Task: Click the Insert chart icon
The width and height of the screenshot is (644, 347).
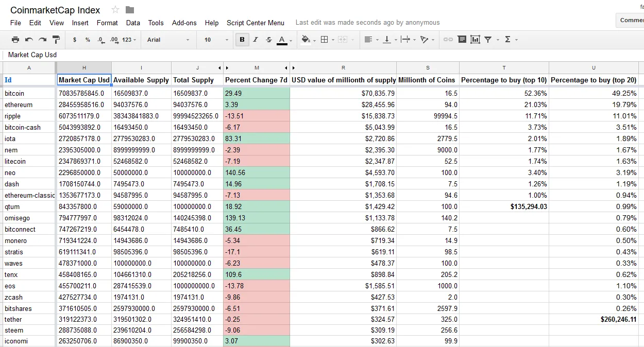Action: (x=475, y=40)
